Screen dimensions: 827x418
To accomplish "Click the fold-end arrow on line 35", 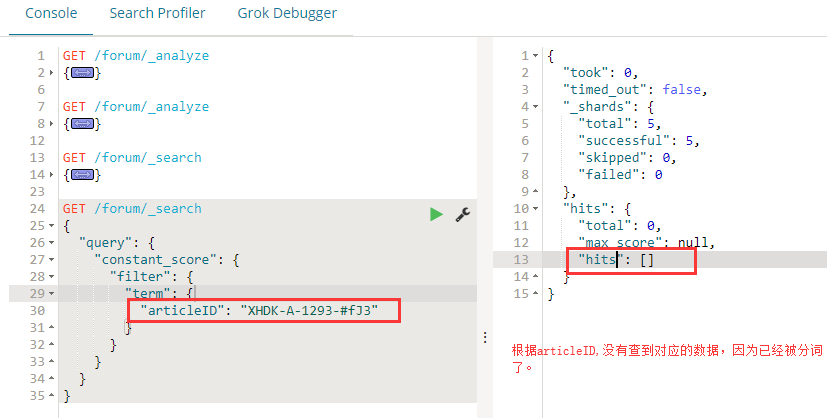I will coord(52,395).
